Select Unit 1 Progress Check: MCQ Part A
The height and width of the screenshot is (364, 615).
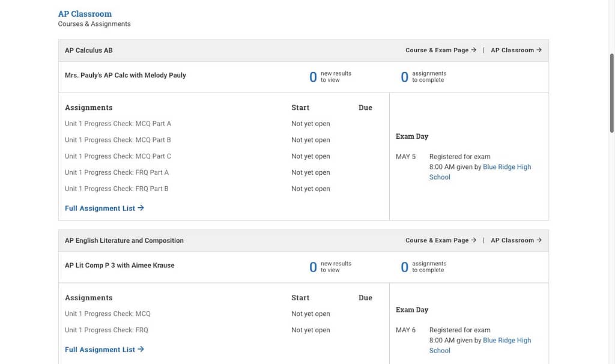pos(118,124)
